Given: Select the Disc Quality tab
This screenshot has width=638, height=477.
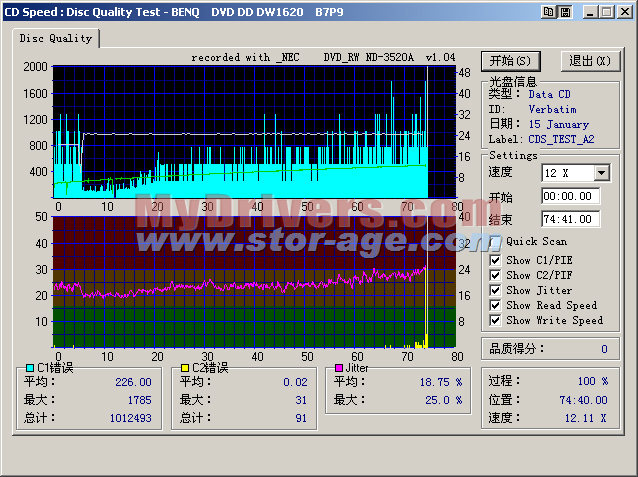Looking at the screenshot, I should (x=56, y=38).
